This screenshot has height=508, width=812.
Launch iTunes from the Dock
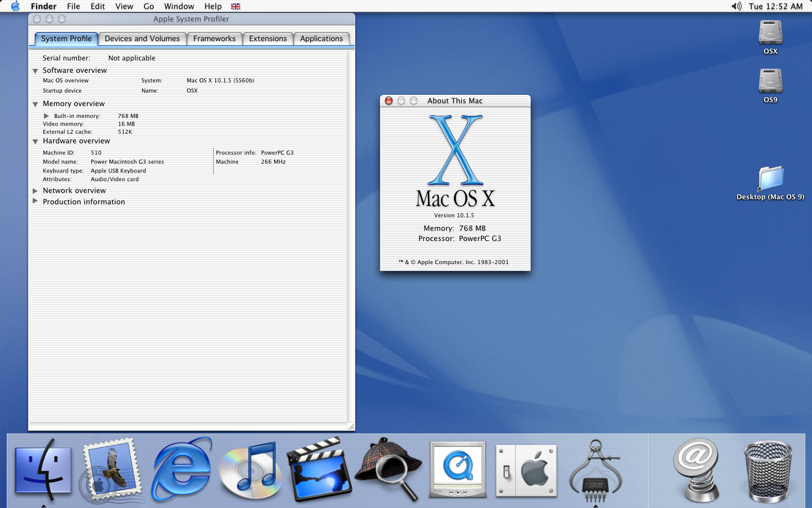[250, 470]
